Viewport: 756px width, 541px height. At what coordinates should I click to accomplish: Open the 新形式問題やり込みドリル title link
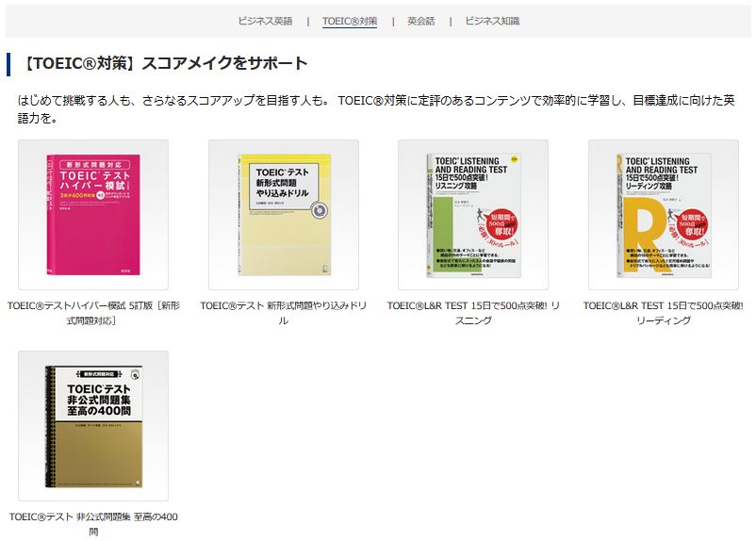tap(284, 313)
